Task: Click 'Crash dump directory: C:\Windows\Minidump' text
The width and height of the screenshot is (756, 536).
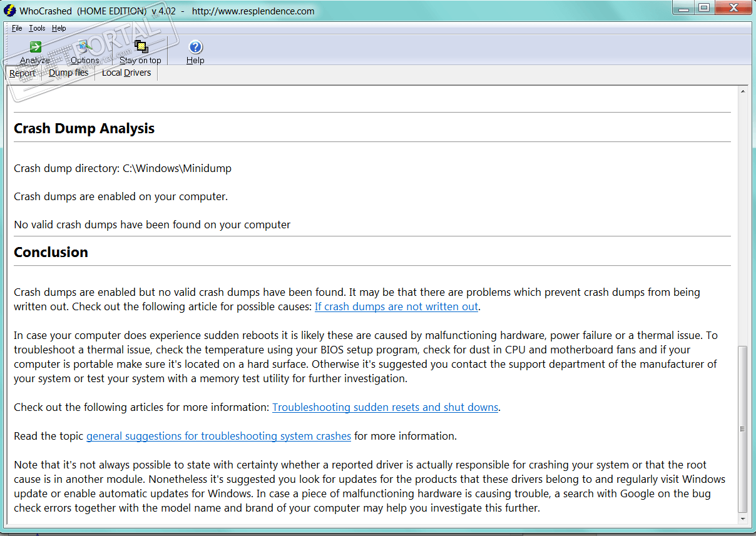Action: pyautogui.click(x=123, y=168)
